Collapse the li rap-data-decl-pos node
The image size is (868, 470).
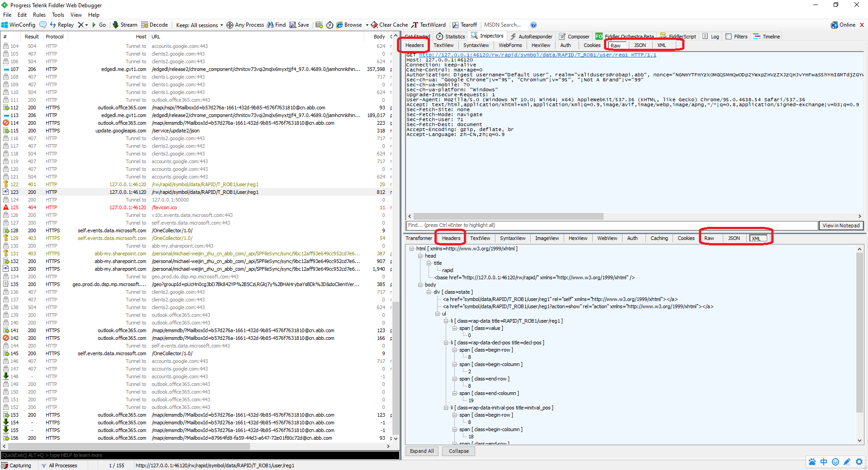point(446,343)
